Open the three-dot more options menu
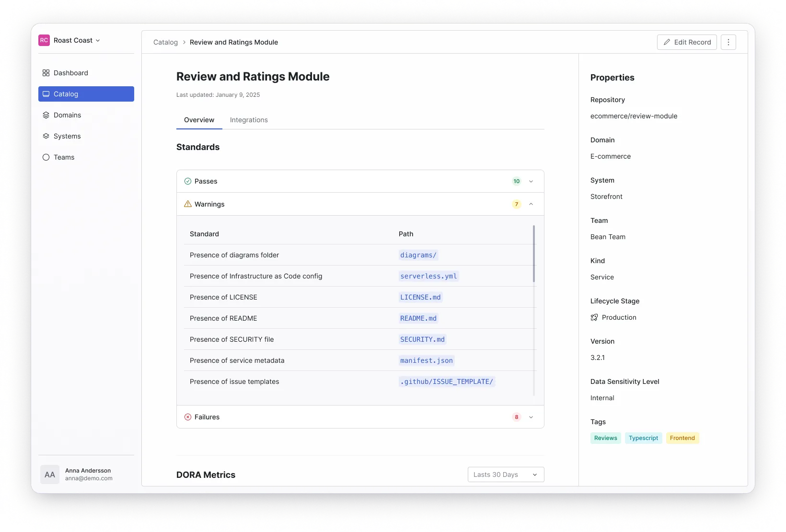This screenshot has height=532, width=786. pos(728,42)
